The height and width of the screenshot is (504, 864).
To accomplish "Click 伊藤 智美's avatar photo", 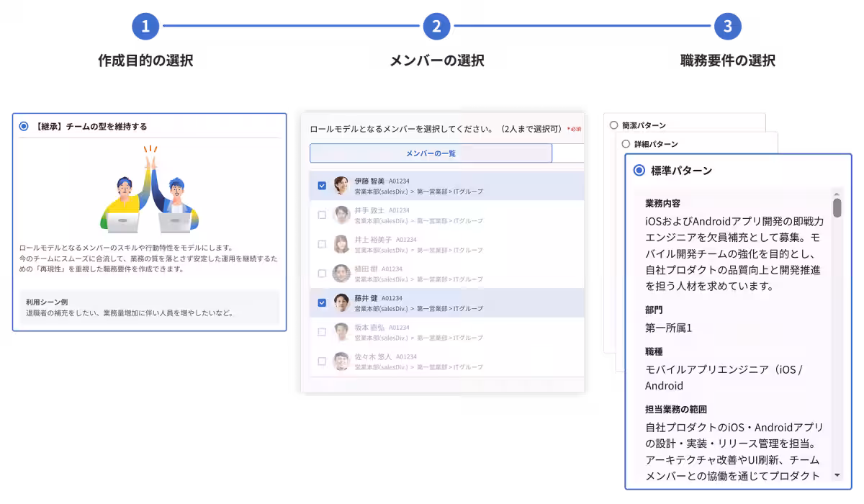I will pos(341,186).
